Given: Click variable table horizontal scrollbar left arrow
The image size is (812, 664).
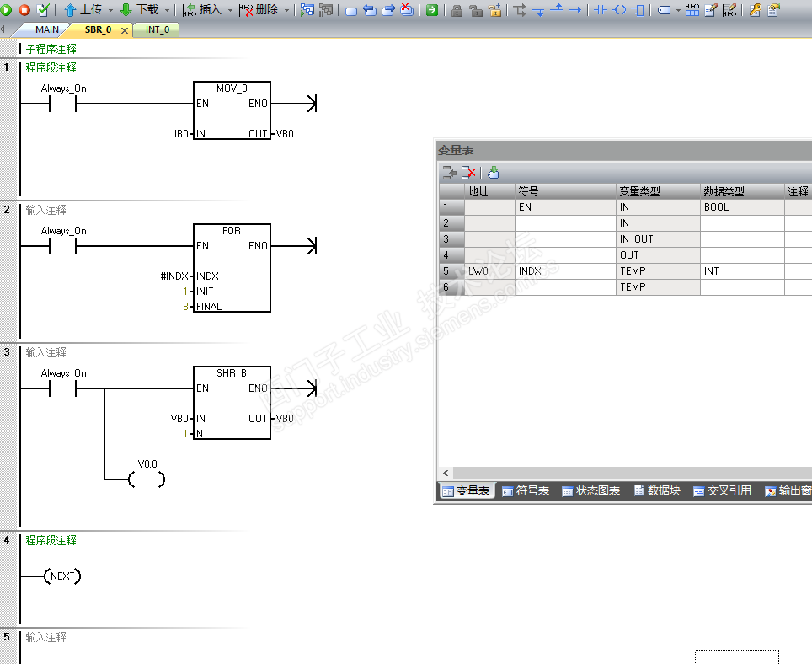Looking at the screenshot, I should (446, 473).
